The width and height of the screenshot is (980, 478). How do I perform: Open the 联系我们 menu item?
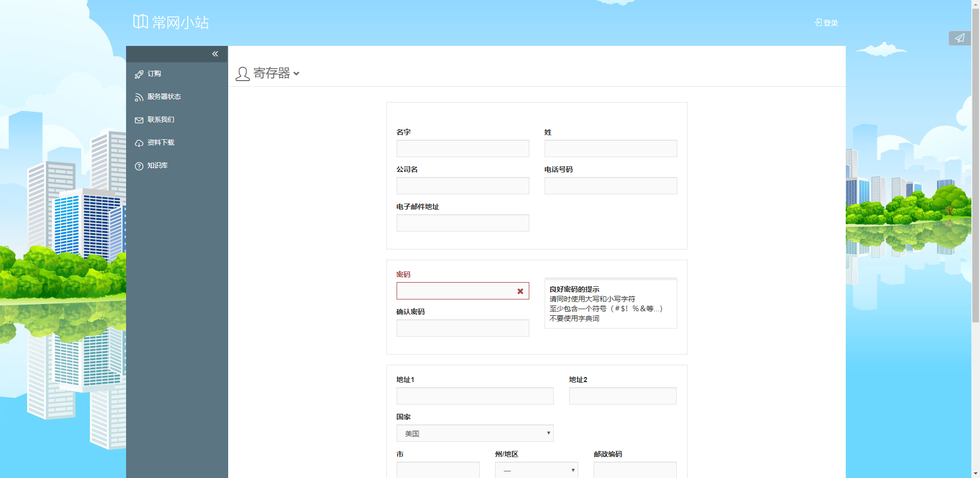(160, 119)
